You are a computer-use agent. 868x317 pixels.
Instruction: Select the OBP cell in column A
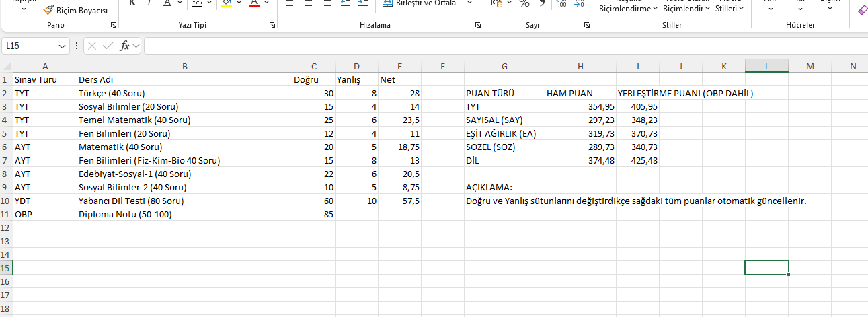tap(45, 214)
